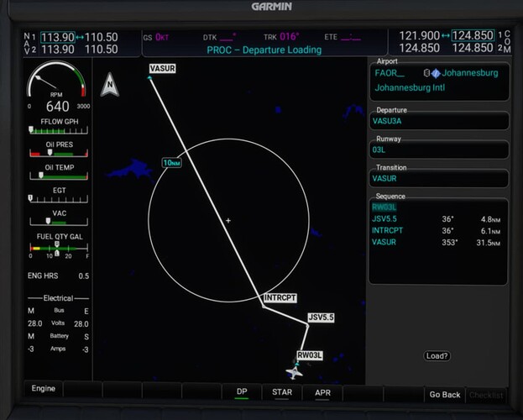Click the greyed-out Checklist softkey
The height and width of the screenshot is (420, 523).
[486, 395]
